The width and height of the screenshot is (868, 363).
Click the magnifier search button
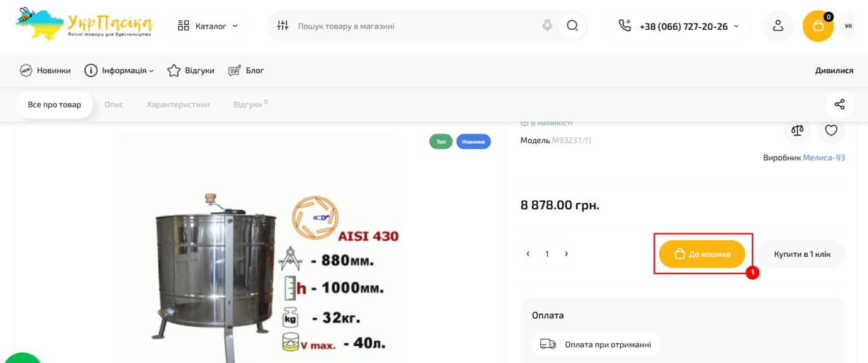(573, 26)
